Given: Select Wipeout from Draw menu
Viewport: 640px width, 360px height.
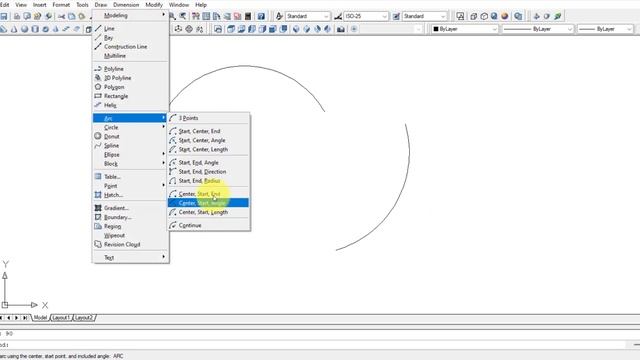Looking at the screenshot, I should click(x=130, y=235).
